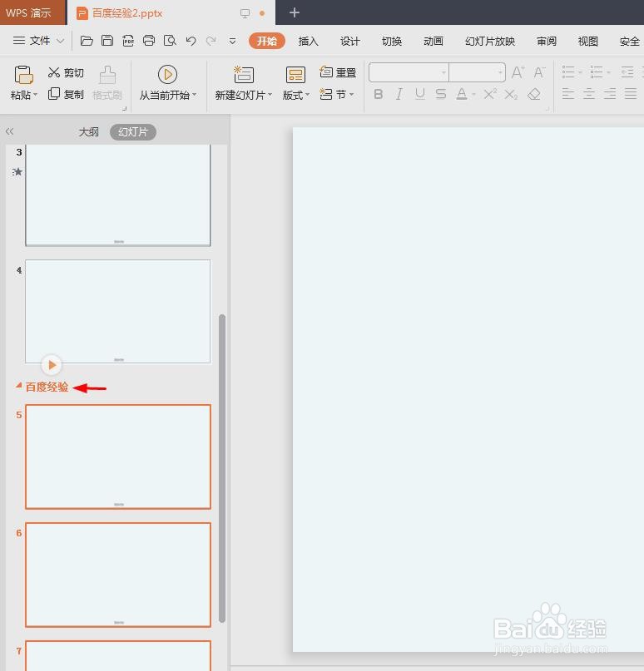Toggle superscript formatting
644x671 pixels.
(x=490, y=94)
